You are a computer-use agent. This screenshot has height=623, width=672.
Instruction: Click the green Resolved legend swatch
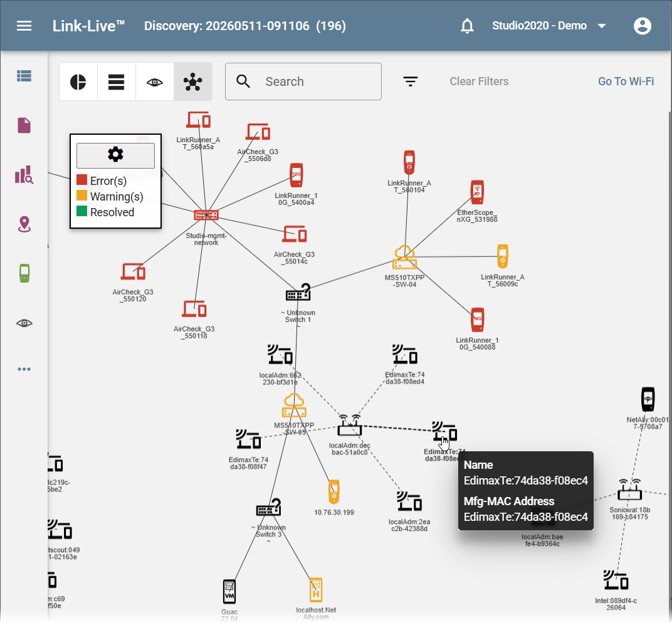tap(82, 211)
